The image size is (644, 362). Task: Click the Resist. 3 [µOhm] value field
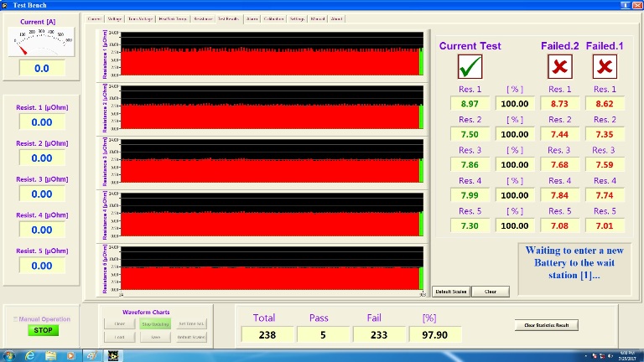42,194
